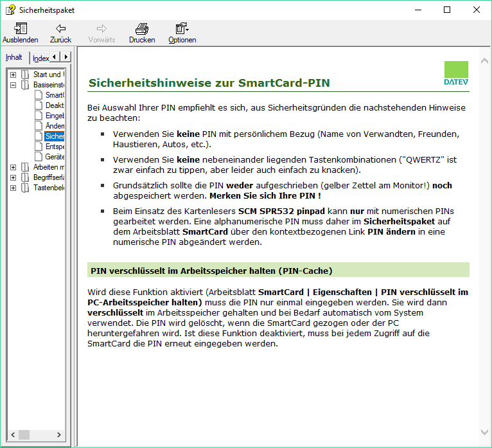The height and width of the screenshot is (448, 492).
Task: Click the tab scroll right arrow
Action: [66, 57]
